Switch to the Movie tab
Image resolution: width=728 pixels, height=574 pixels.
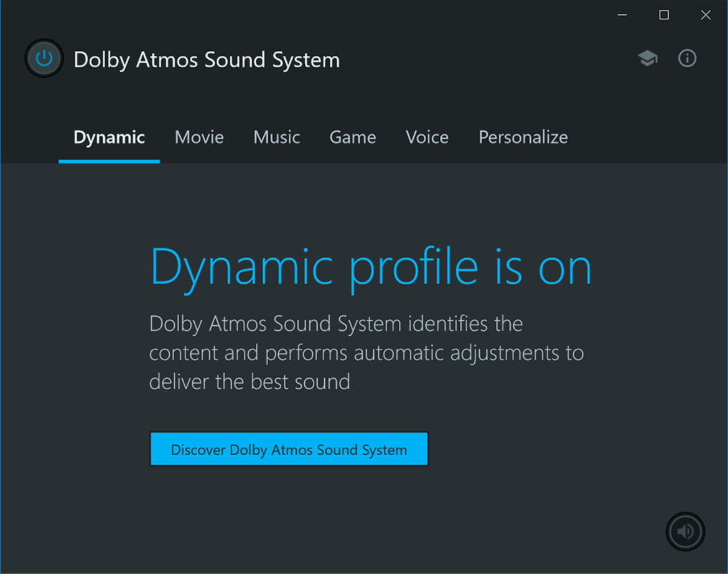point(199,137)
